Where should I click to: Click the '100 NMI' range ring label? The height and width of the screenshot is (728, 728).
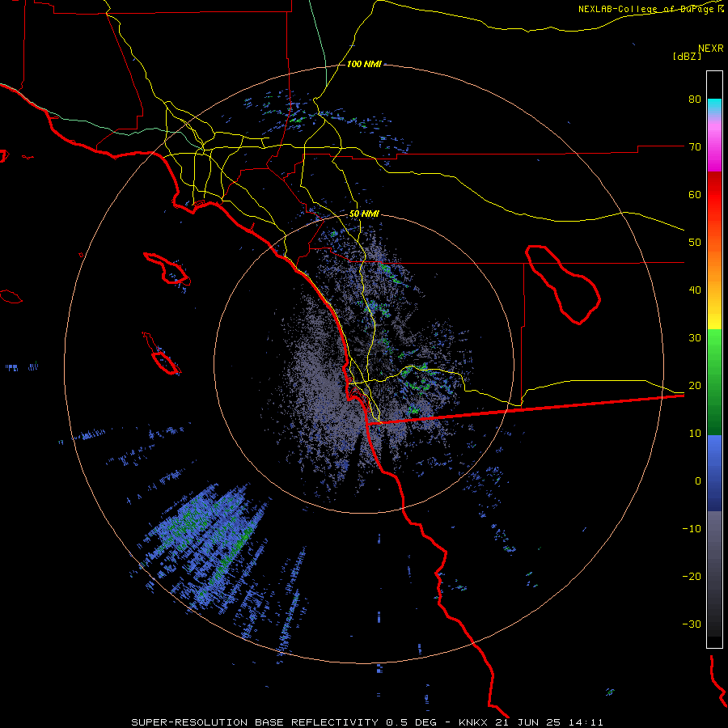[x=364, y=64]
